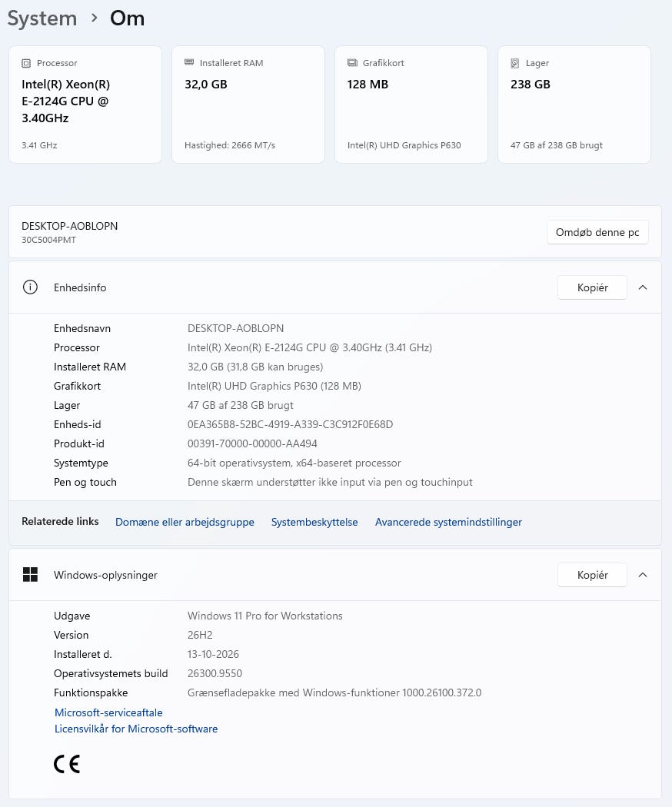Viewport: 672px width, 807px height.
Task: Click the Grafikkort card icon
Action: pos(352,63)
